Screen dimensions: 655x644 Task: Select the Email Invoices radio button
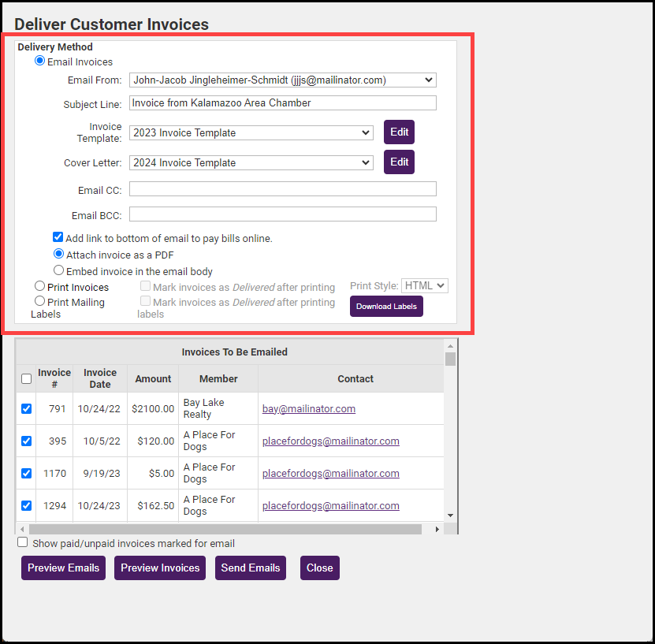coord(40,61)
